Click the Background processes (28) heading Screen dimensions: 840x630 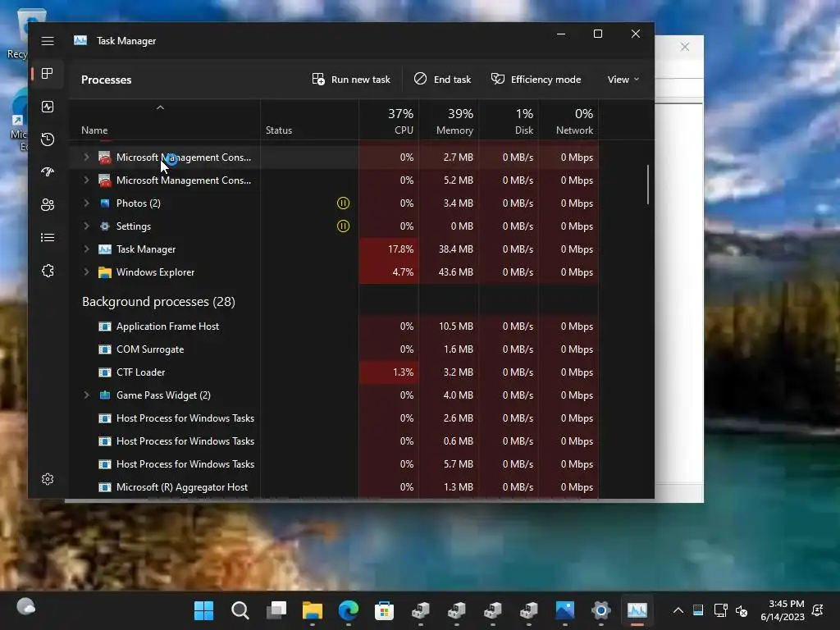[158, 302]
